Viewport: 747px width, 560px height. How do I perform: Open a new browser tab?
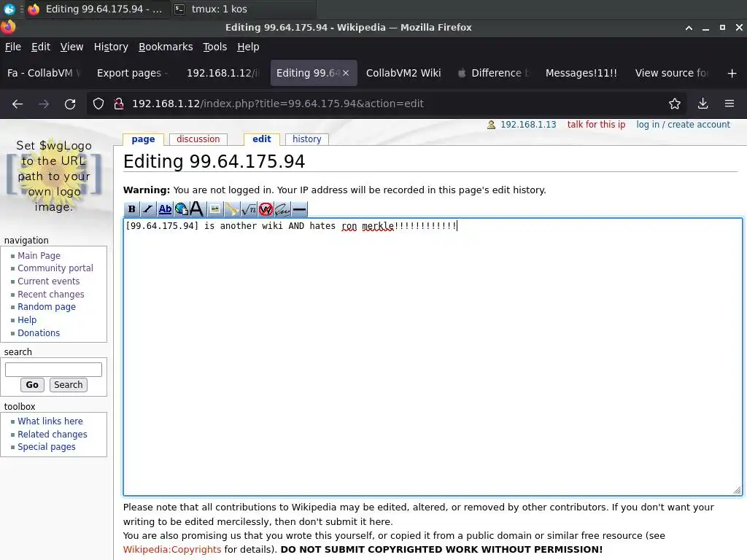(732, 74)
